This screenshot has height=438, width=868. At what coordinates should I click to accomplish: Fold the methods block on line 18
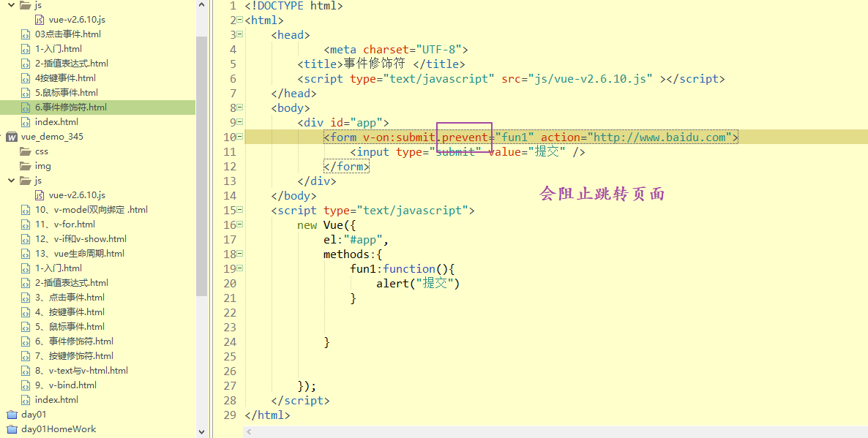[x=240, y=254]
